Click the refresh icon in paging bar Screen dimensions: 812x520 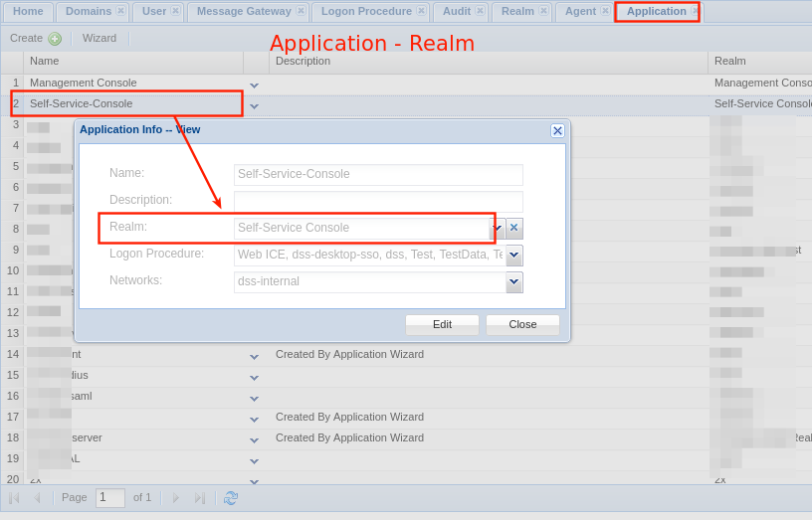click(x=231, y=497)
